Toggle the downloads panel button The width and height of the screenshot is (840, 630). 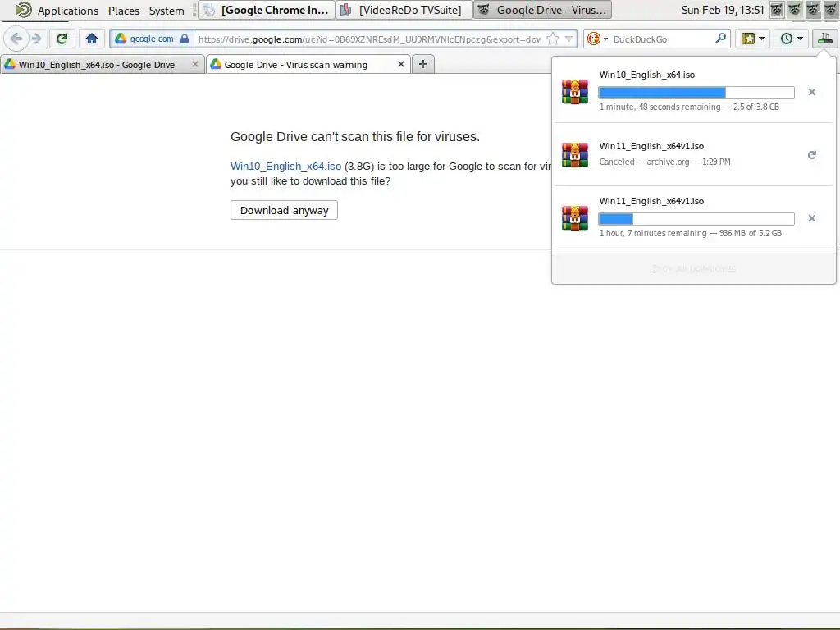824,39
